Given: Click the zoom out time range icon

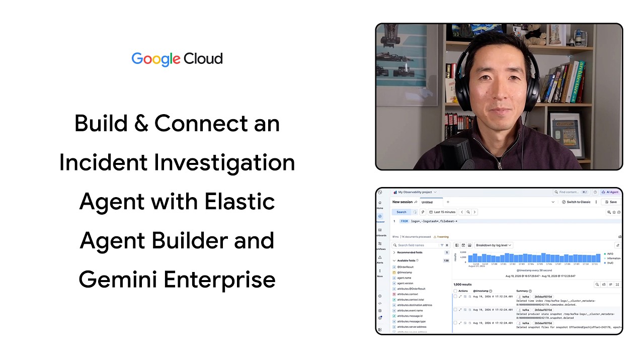Looking at the screenshot, I should click(x=468, y=212).
